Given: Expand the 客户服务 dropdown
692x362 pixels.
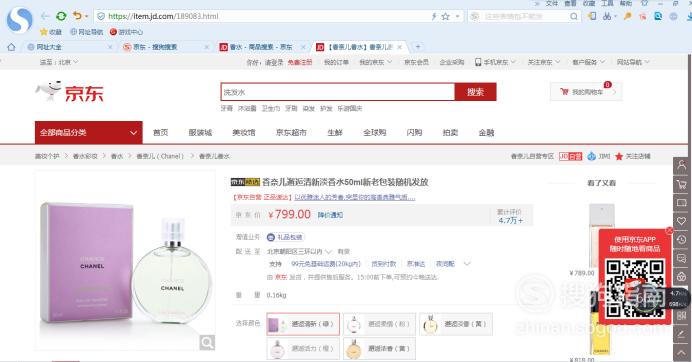Looking at the screenshot, I should [589, 62].
